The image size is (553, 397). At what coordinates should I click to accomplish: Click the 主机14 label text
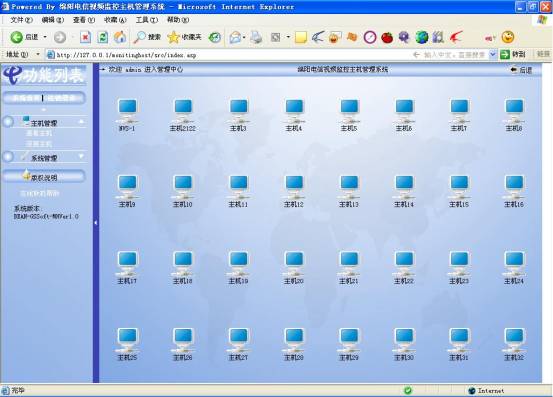coord(404,204)
